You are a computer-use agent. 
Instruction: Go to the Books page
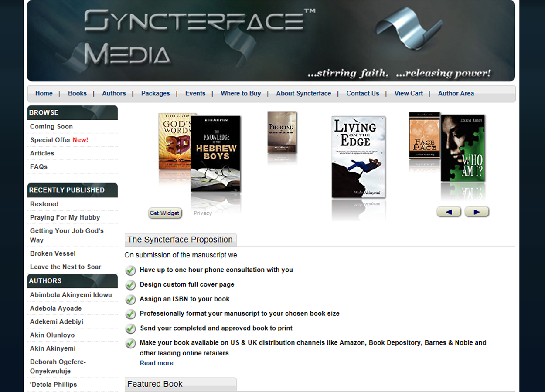click(77, 93)
